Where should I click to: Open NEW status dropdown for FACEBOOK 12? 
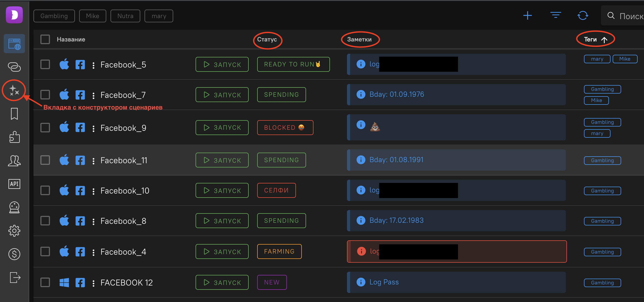272,282
